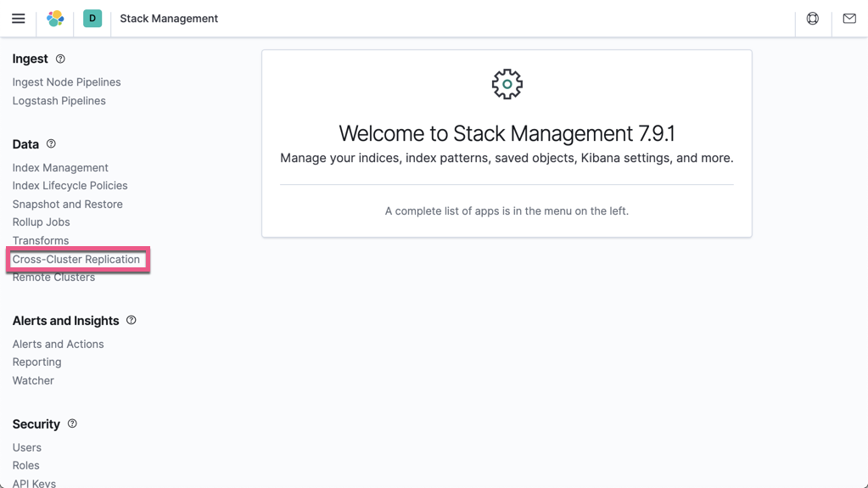The height and width of the screenshot is (488, 868).
Task: Open the newsfeed mail icon
Action: tap(849, 19)
